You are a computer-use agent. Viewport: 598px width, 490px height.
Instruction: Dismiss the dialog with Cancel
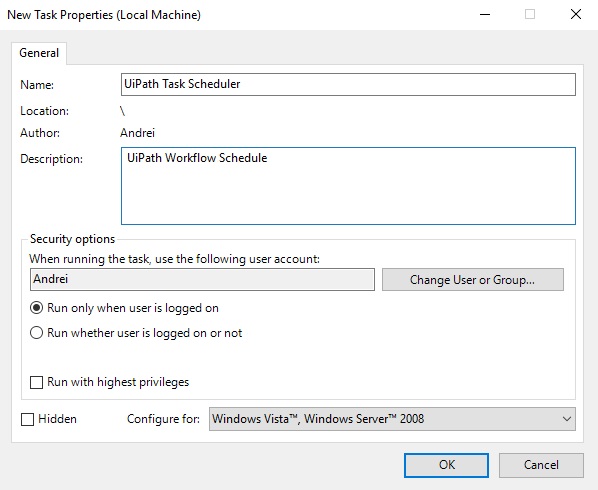point(541,465)
